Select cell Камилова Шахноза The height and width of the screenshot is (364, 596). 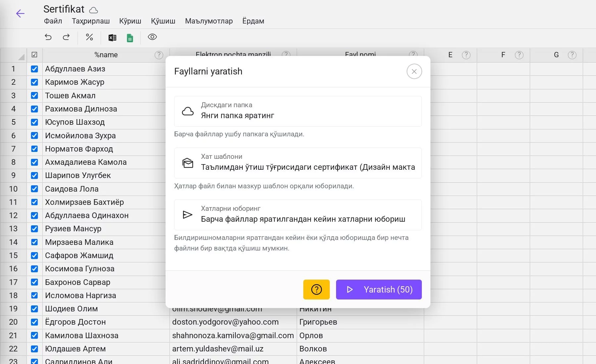[106, 336]
